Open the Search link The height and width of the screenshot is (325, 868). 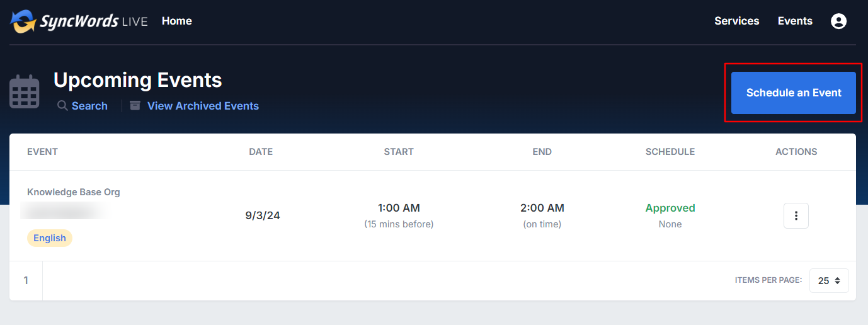click(x=89, y=106)
